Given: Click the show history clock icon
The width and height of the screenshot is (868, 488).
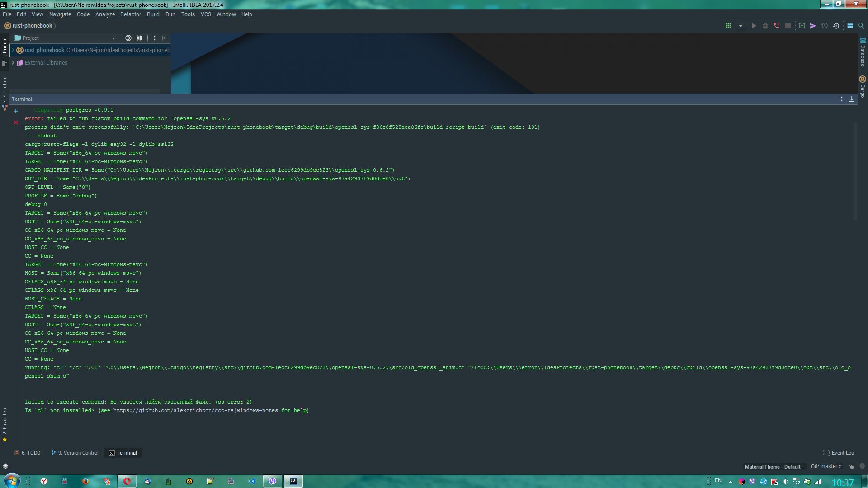Looking at the screenshot, I should click(x=825, y=26).
